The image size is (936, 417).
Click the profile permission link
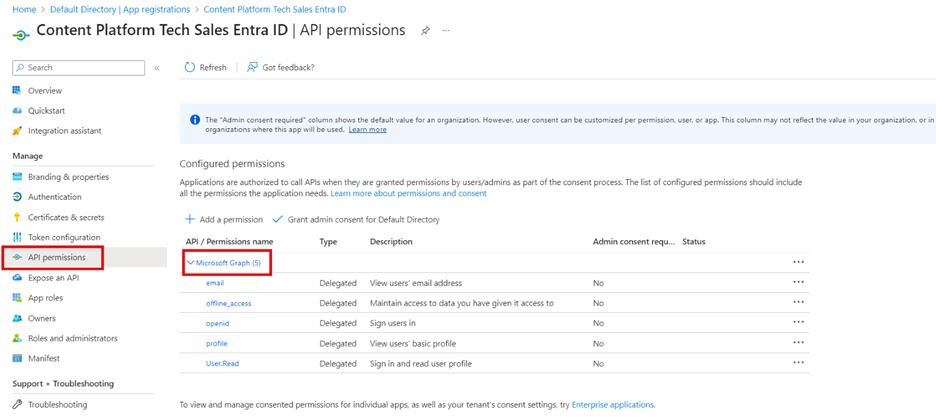[216, 343]
